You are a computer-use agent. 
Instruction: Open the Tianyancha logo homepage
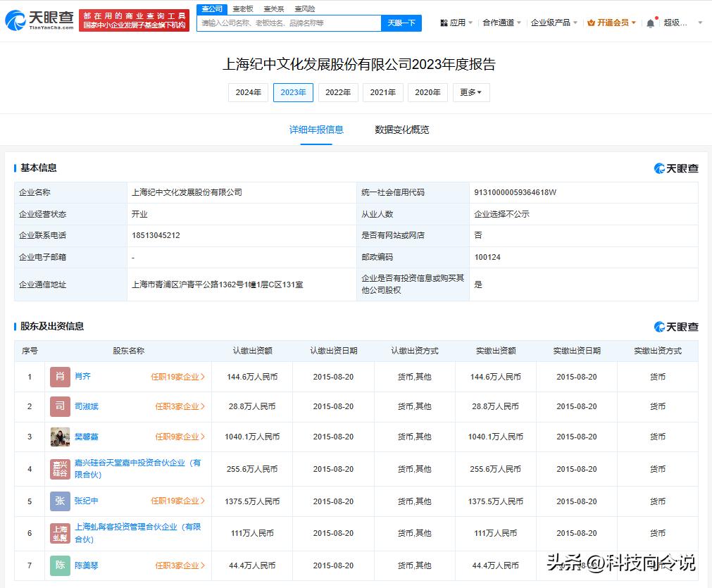[39, 20]
